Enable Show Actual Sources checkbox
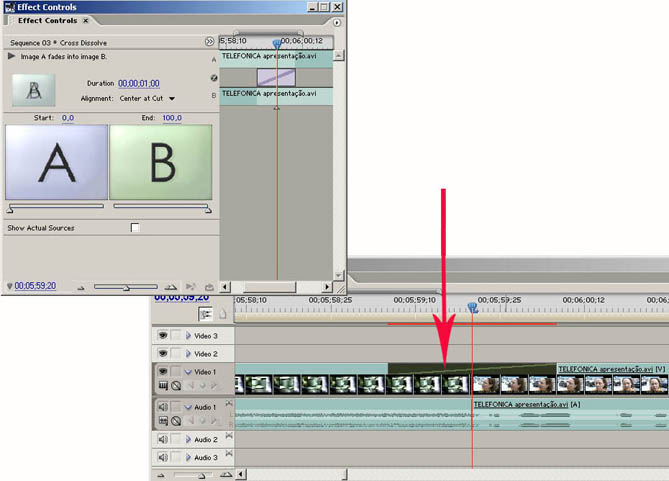The width and height of the screenshot is (669, 481). click(135, 228)
